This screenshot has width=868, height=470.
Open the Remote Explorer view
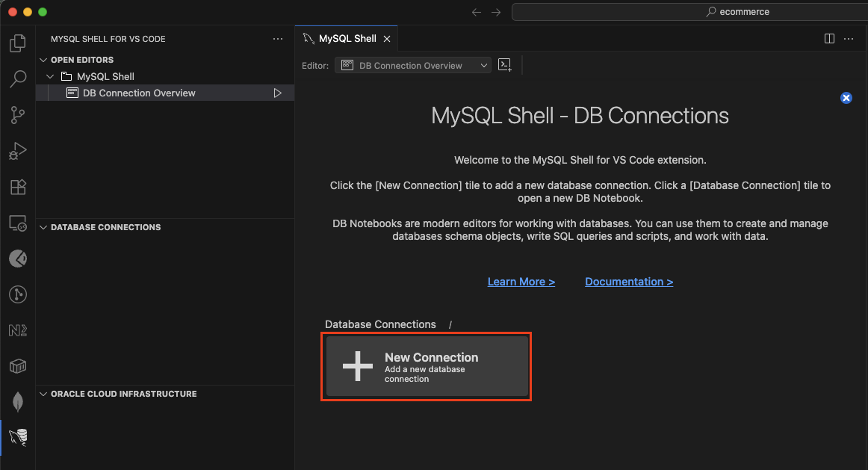click(17, 222)
